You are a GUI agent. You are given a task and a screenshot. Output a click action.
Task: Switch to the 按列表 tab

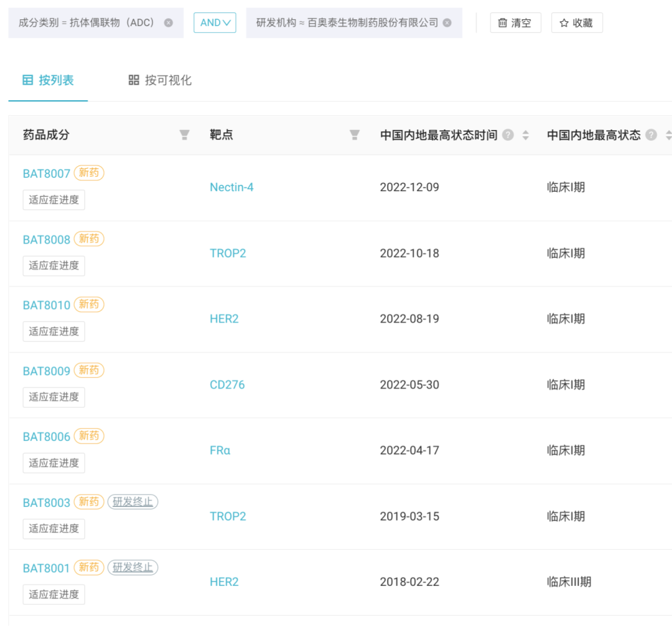coord(48,80)
